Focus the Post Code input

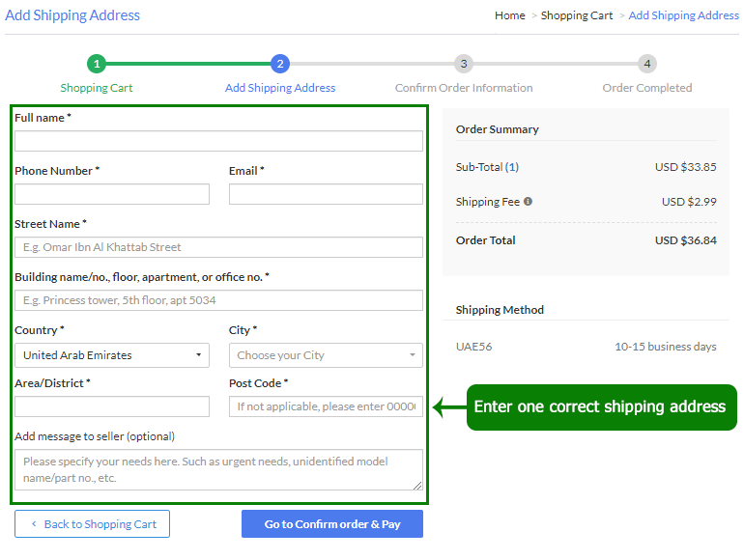tap(326, 406)
